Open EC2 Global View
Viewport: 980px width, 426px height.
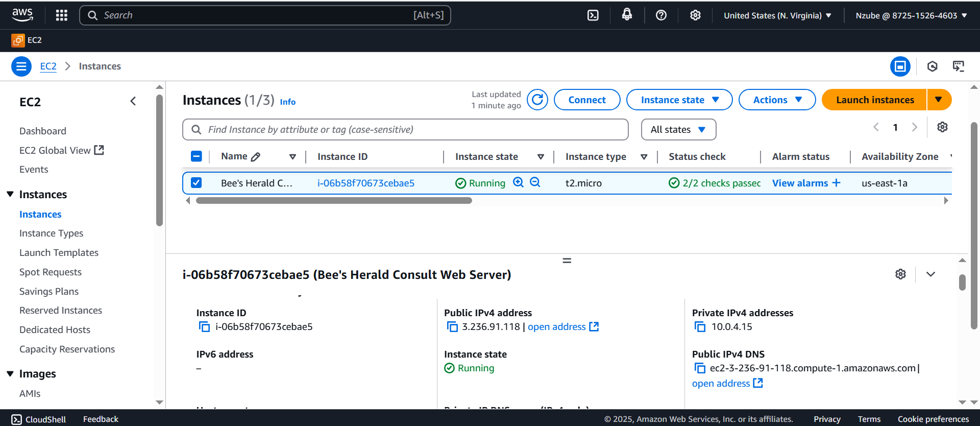pos(61,150)
